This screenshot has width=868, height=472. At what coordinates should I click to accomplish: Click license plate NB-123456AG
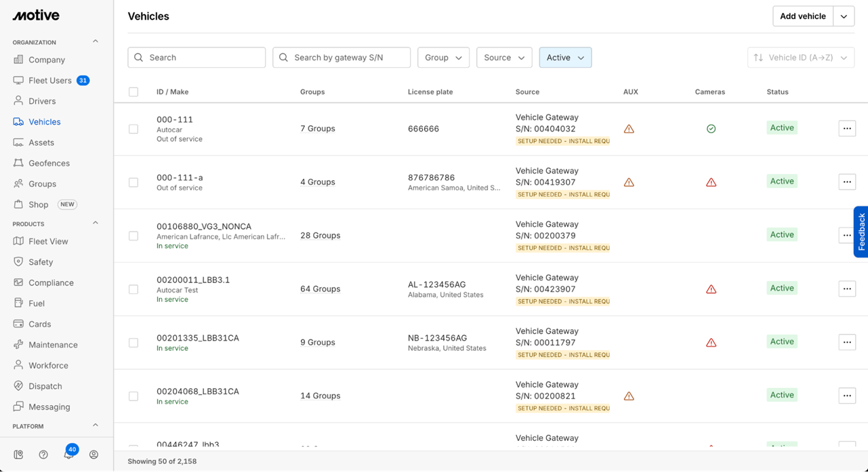click(x=437, y=338)
